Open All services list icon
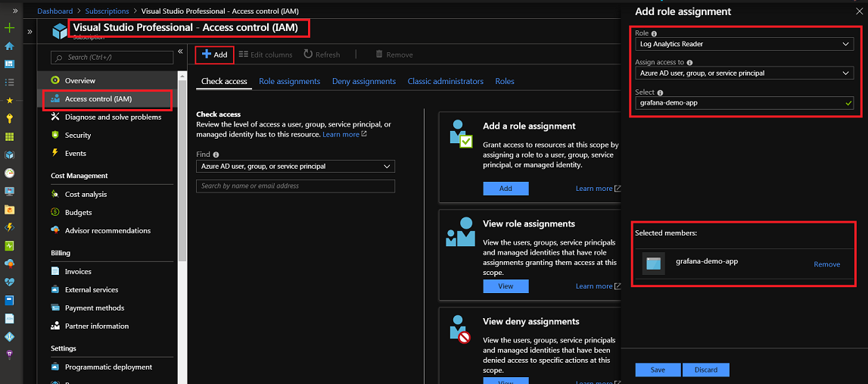This screenshot has height=384, width=868. [9, 82]
